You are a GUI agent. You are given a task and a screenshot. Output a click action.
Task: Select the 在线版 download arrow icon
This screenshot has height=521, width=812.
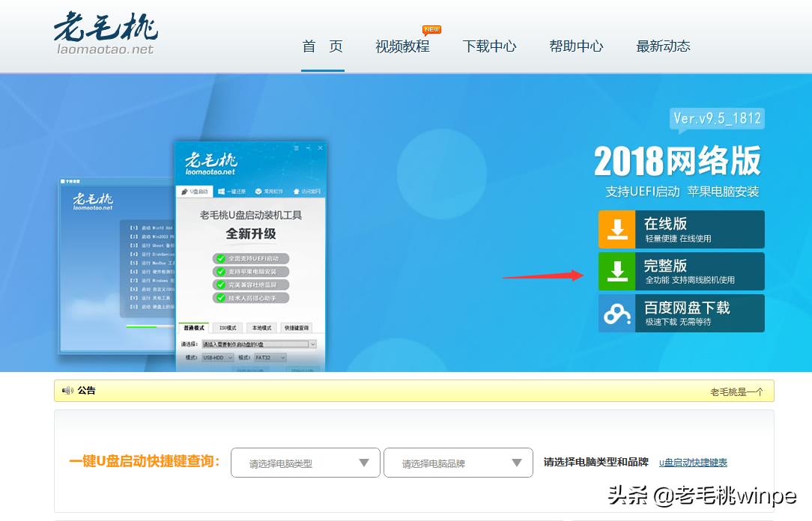tap(616, 228)
